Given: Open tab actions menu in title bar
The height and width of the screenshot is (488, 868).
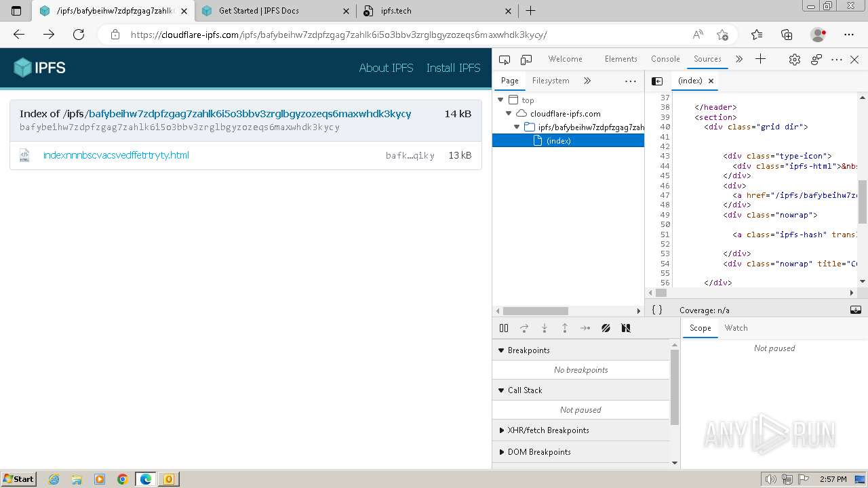Looking at the screenshot, I should click(x=16, y=11).
